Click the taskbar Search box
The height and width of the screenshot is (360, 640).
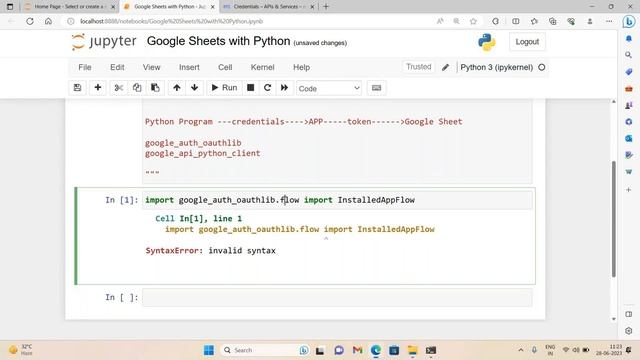(x=264, y=350)
